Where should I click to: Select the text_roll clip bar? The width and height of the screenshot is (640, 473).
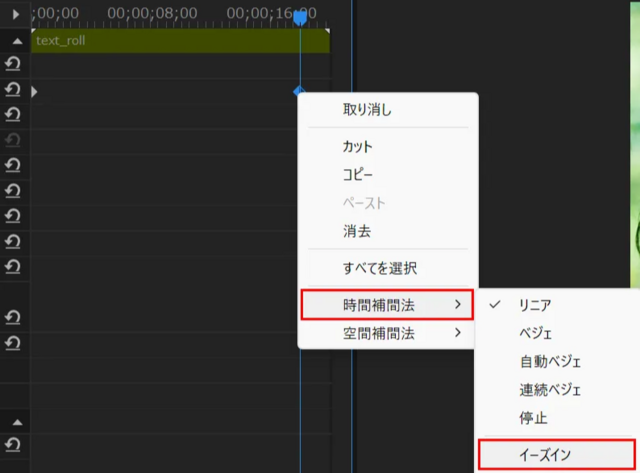click(x=180, y=40)
